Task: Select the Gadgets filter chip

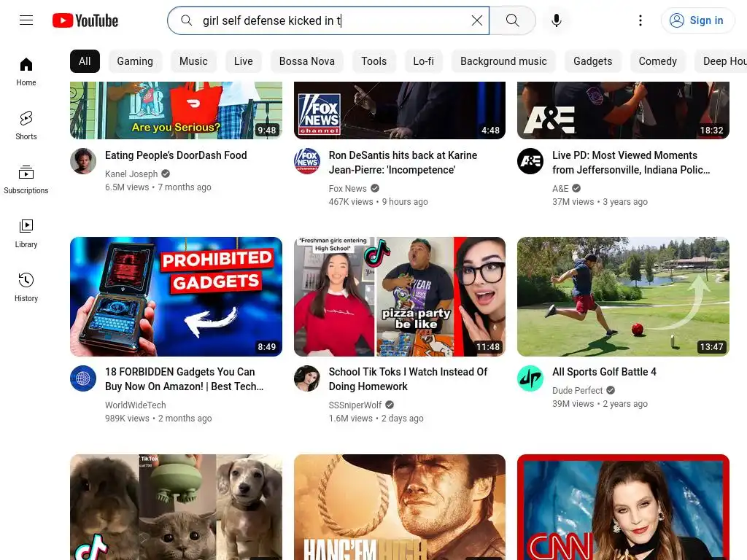Action: pyautogui.click(x=592, y=61)
